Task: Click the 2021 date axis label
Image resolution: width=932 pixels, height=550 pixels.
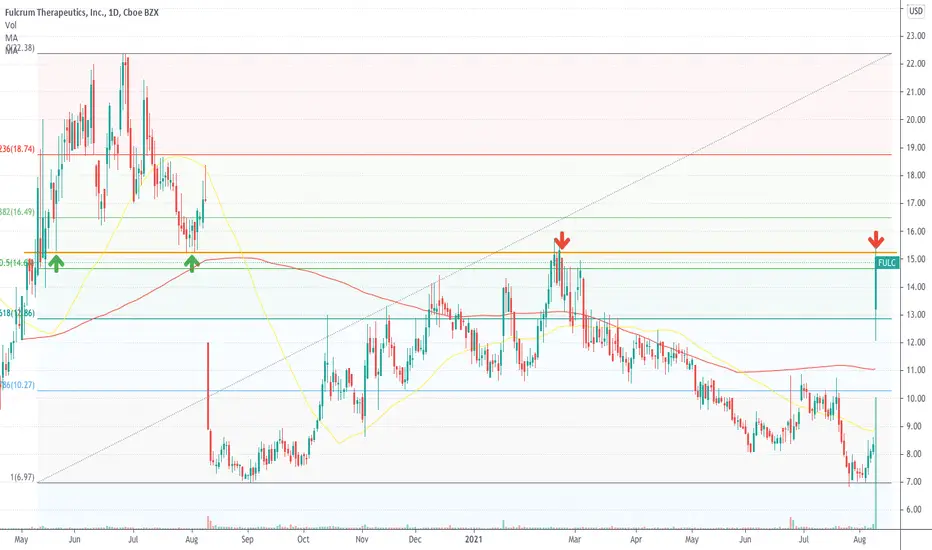Action: pos(474,540)
